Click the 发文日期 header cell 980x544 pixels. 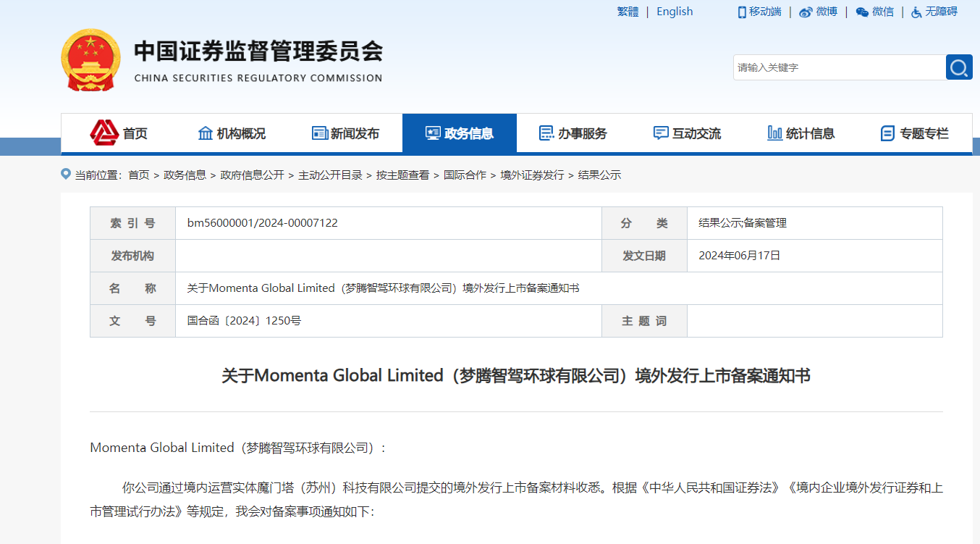[644, 256]
